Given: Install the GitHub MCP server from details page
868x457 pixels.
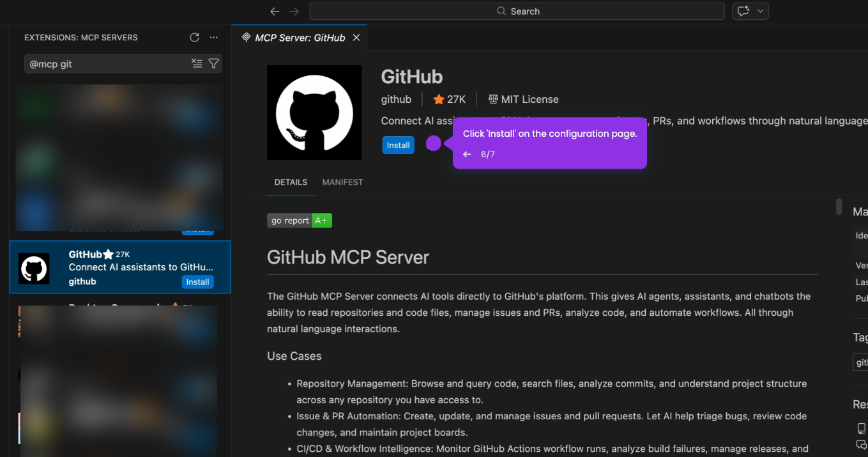Looking at the screenshot, I should tap(398, 145).
